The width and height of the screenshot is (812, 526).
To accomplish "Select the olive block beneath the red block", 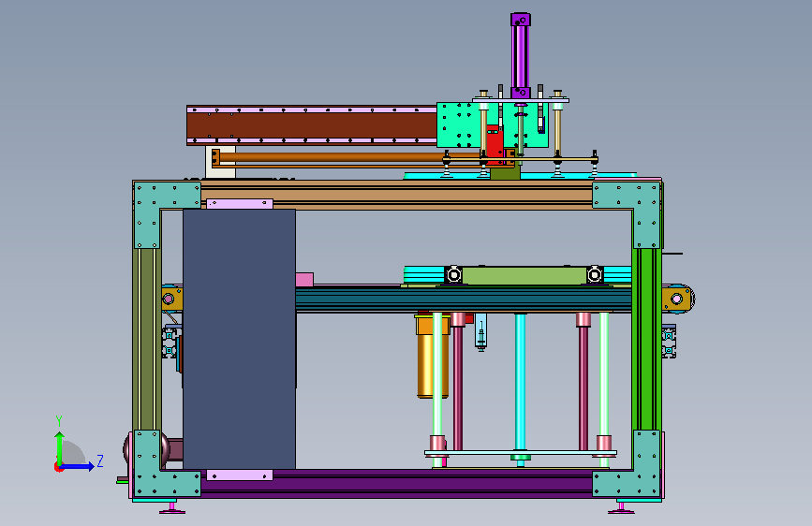I will [x=505, y=173].
